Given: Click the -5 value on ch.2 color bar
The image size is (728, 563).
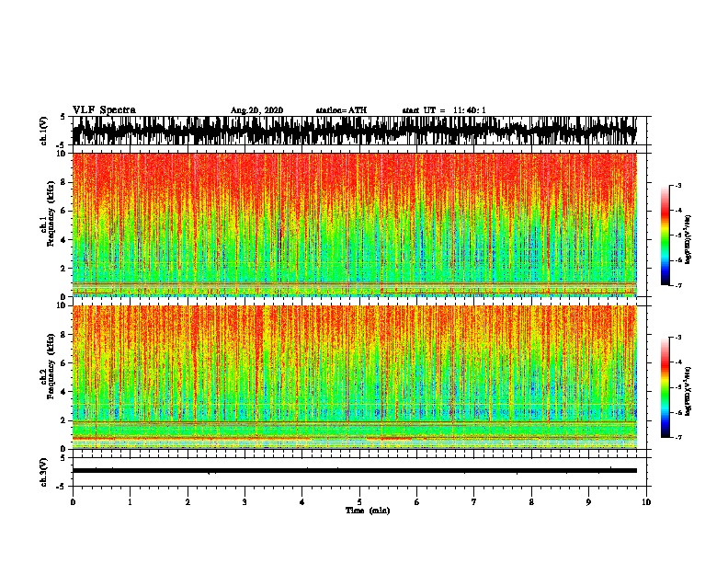Looking at the screenshot, I should (x=678, y=387).
